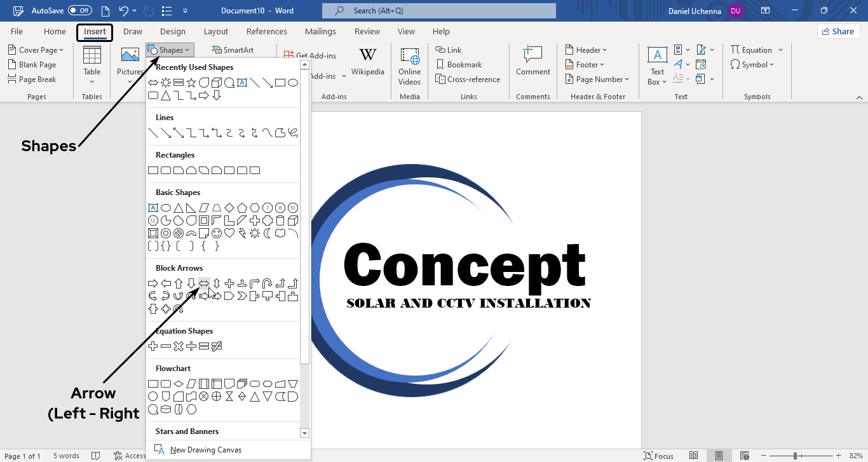Screen dimensions: 868x462
Task: Expand the Page Number dropdown
Action: [x=597, y=79]
